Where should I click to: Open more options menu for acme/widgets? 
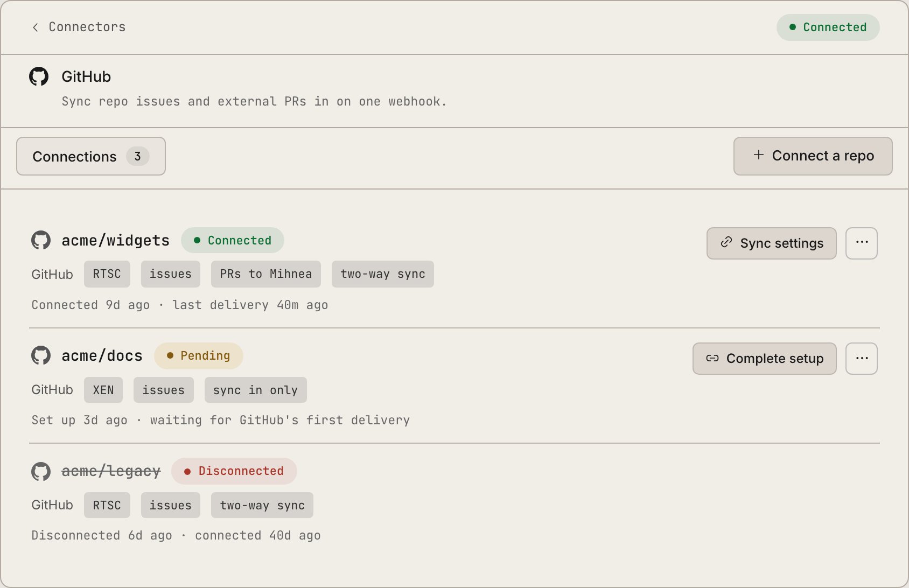click(x=862, y=243)
